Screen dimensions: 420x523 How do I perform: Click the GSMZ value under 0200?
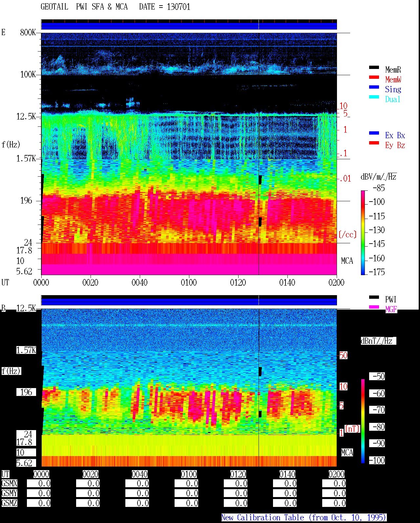click(x=334, y=503)
